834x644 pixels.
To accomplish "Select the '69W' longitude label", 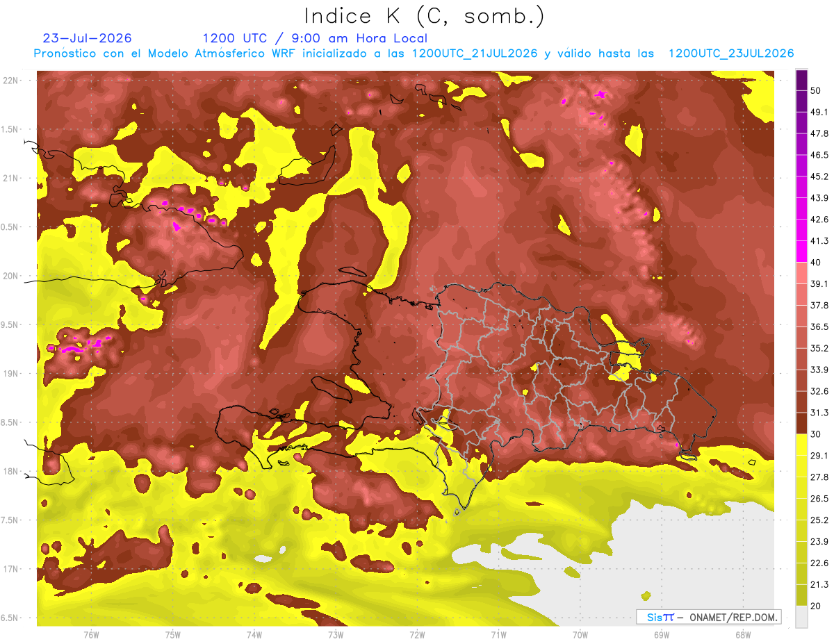I will click(662, 634).
